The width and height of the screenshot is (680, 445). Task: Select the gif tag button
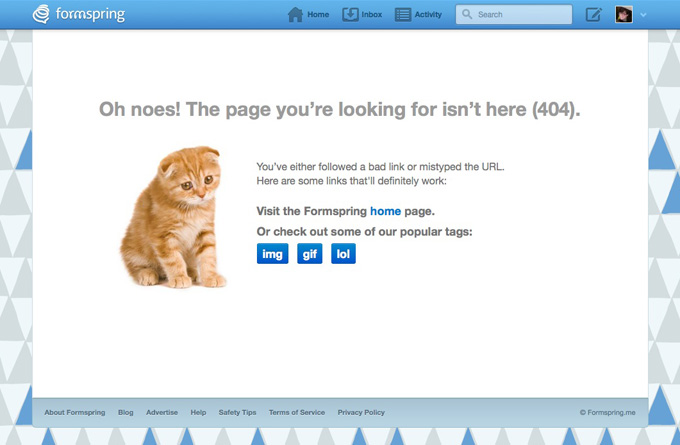tap(310, 254)
